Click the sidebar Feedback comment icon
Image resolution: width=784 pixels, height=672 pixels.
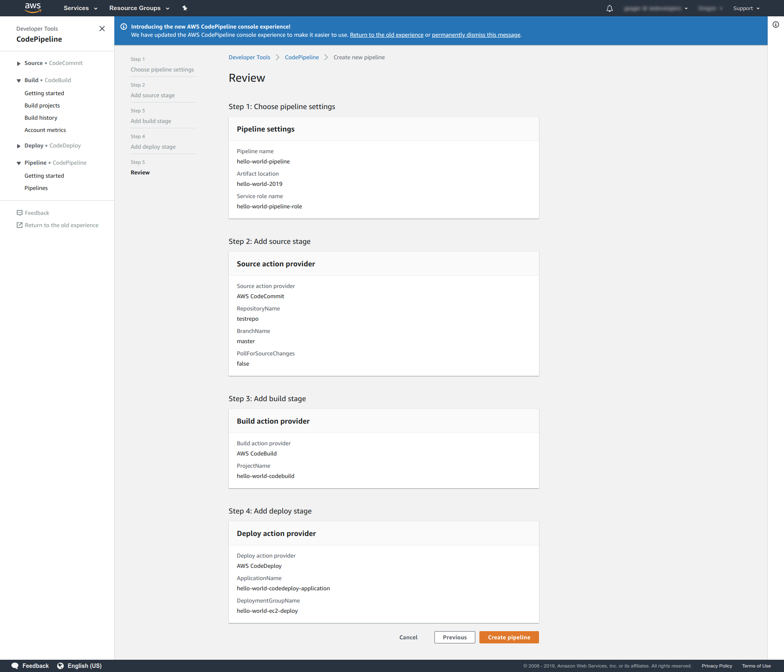point(20,213)
